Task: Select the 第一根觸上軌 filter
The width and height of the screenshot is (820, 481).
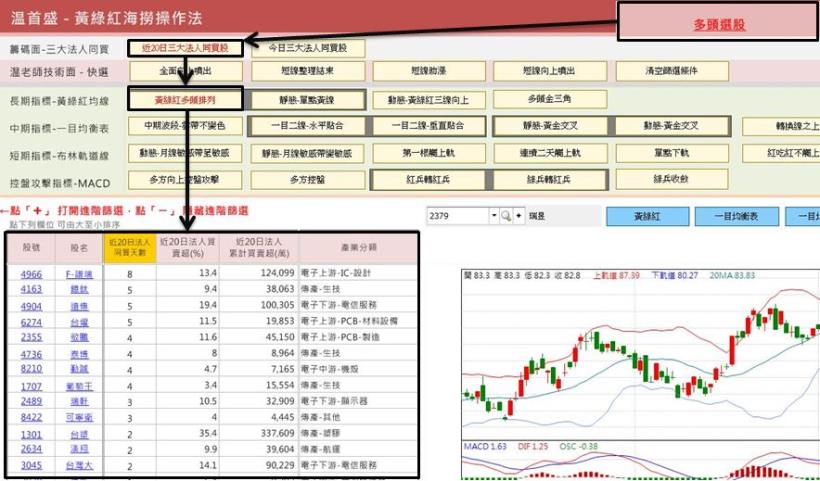Action: pyautogui.click(x=429, y=153)
